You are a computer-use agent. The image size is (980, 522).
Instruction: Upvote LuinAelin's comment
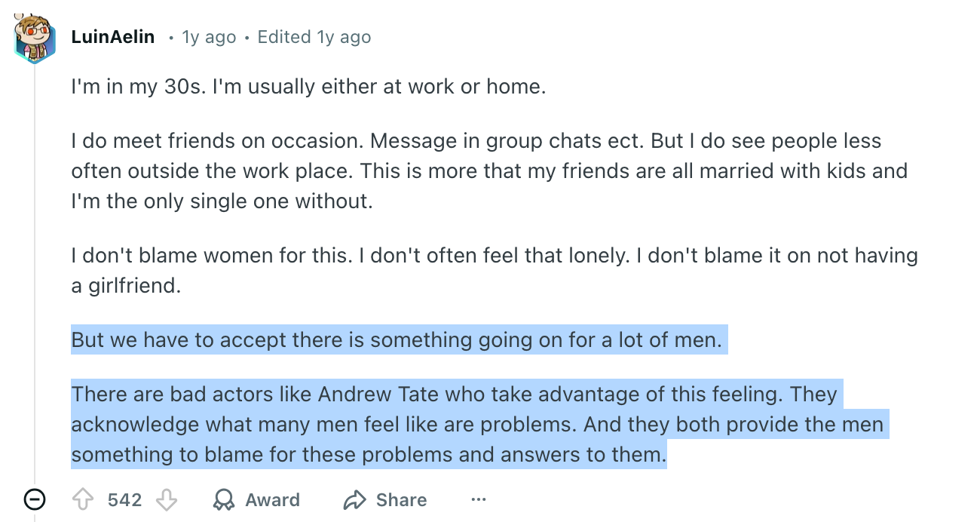pyautogui.click(x=81, y=500)
